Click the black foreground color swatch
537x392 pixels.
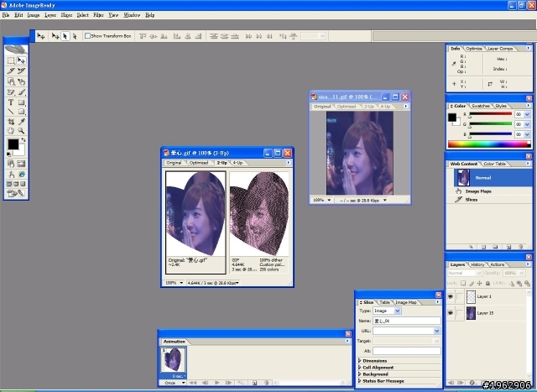click(13, 144)
